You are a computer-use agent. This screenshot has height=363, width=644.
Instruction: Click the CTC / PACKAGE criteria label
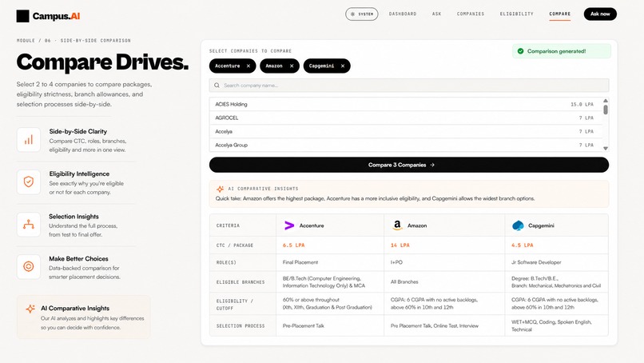pos(235,245)
